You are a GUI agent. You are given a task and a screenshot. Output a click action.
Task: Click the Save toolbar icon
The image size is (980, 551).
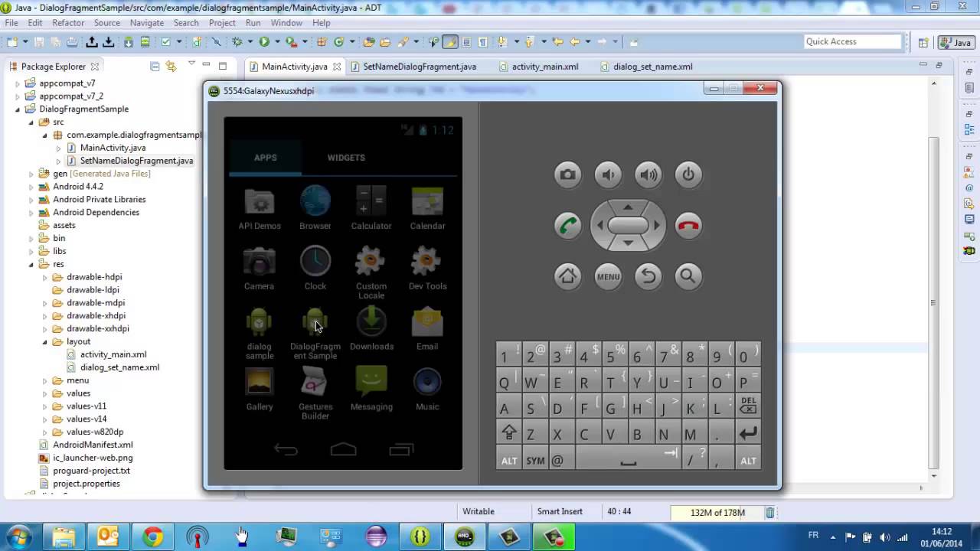(38, 42)
